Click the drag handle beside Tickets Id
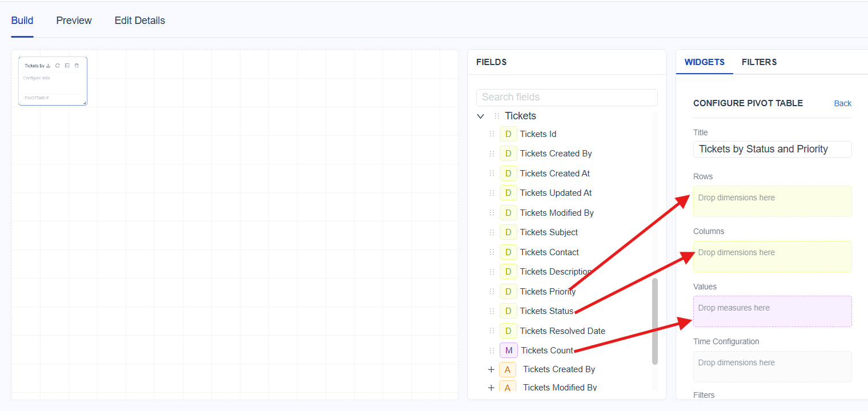 492,134
